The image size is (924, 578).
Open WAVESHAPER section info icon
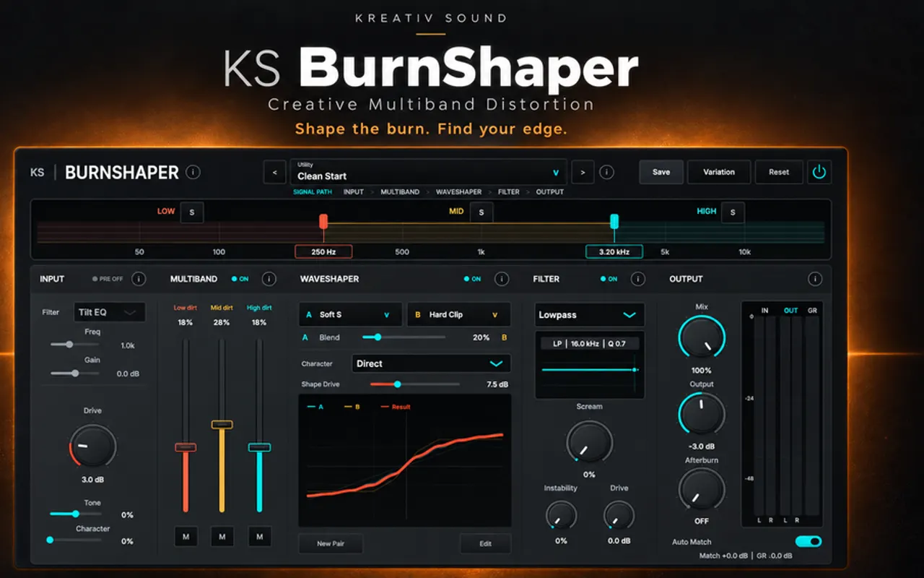[502, 279]
